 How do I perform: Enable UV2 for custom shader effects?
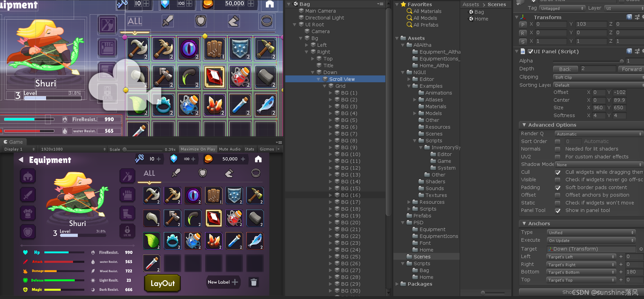(558, 157)
